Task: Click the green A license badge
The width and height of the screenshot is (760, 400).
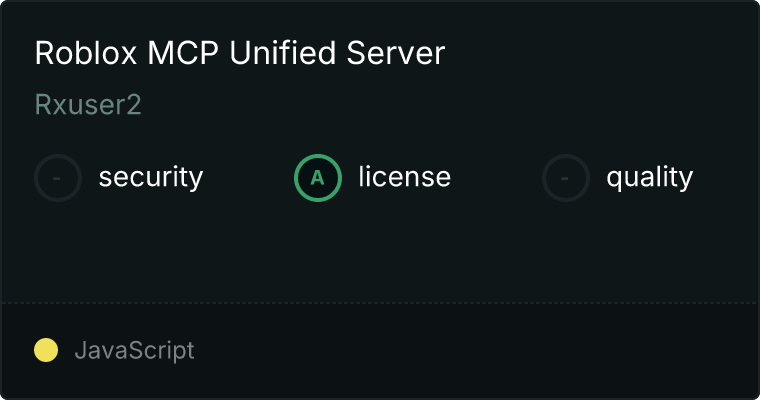Action: point(318,178)
